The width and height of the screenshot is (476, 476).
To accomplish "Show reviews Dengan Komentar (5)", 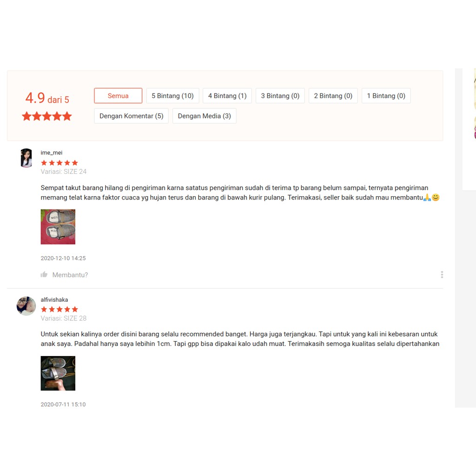I will point(131,116).
